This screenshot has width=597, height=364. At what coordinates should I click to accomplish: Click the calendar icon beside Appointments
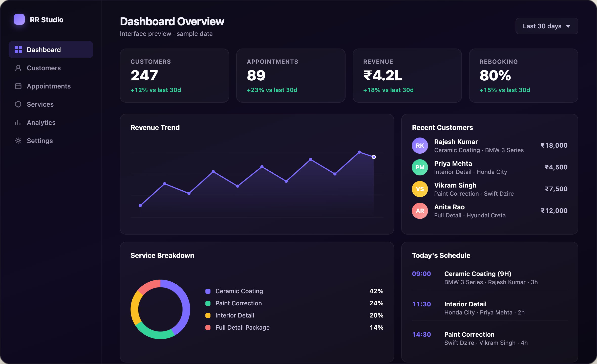pyautogui.click(x=18, y=86)
